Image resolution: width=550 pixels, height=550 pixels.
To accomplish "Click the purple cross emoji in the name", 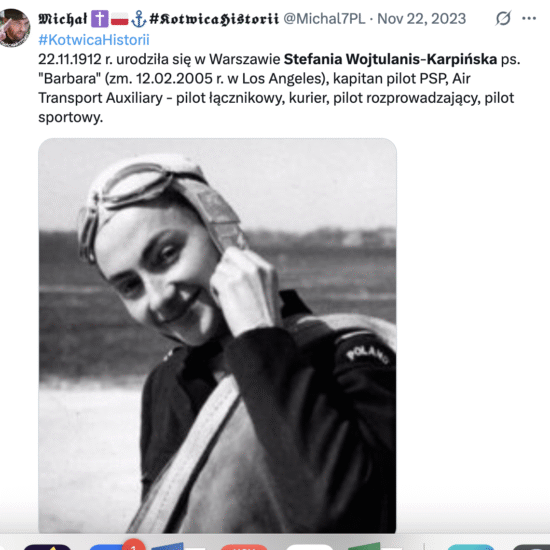I will coord(100,19).
